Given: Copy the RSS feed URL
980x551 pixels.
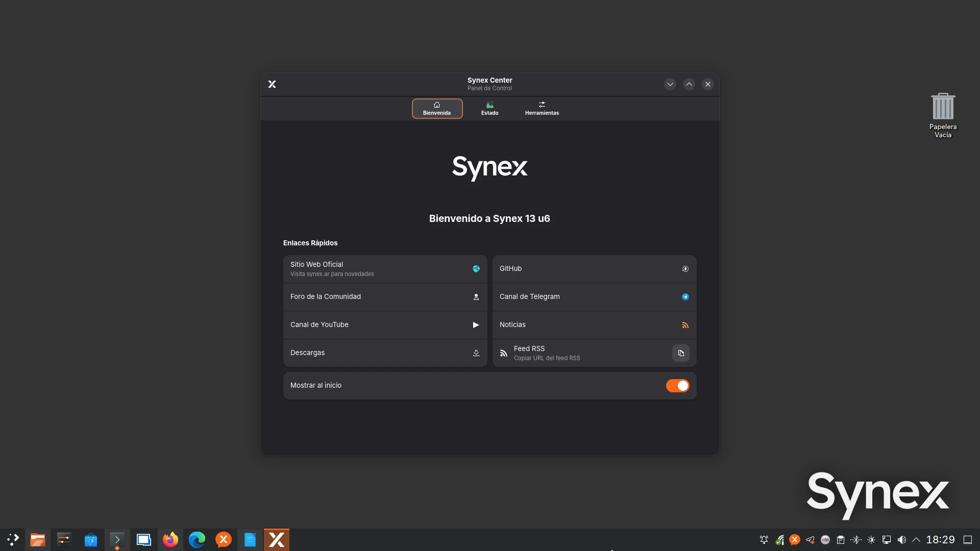Looking at the screenshot, I should click(x=680, y=353).
